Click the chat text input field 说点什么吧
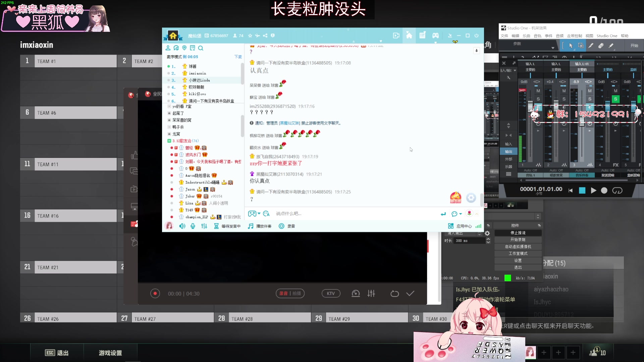 pyautogui.click(x=356, y=214)
